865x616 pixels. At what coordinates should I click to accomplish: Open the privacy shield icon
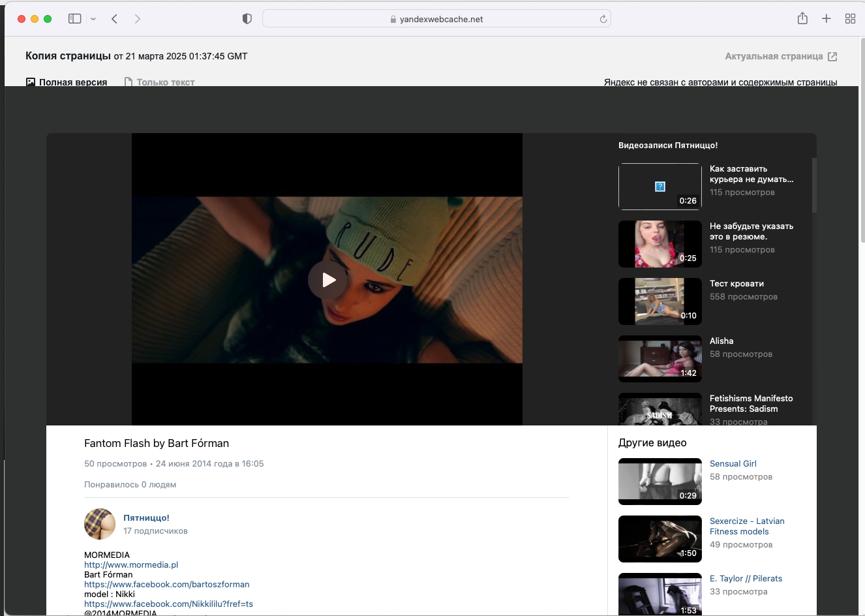click(x=247, y=19)
